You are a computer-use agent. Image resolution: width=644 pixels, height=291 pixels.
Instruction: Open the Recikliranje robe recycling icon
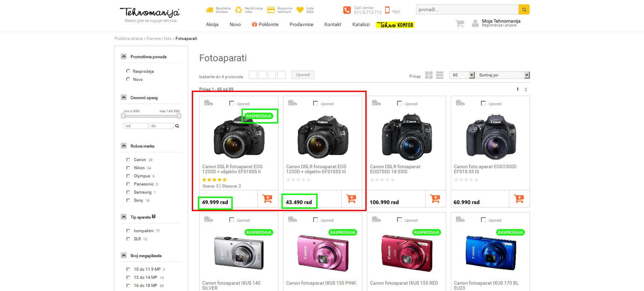[238, 10]
